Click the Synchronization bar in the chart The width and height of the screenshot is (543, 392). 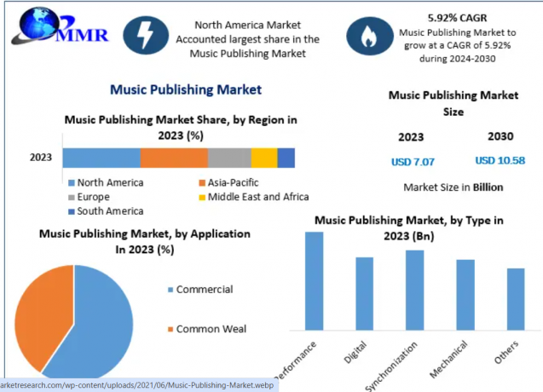pos(415,290)
